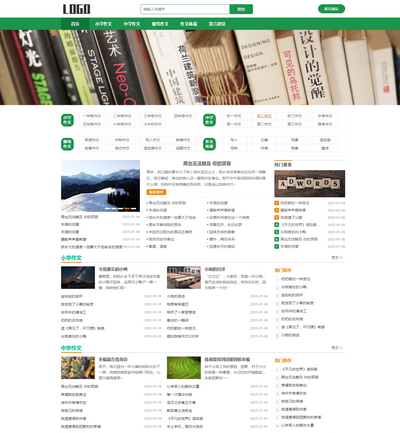Click the green number 7 rank badge
The height and width of the screenshot is (433, 400).
(276, 246)
